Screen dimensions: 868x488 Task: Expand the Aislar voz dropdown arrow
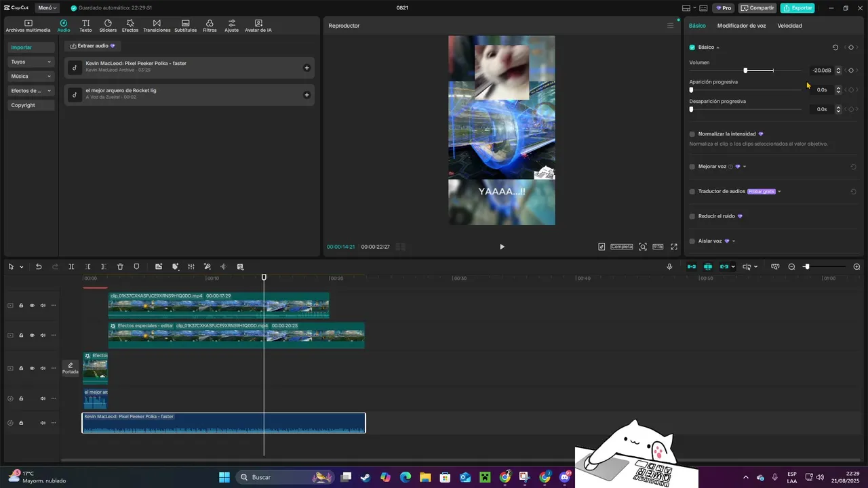(734, 241)
